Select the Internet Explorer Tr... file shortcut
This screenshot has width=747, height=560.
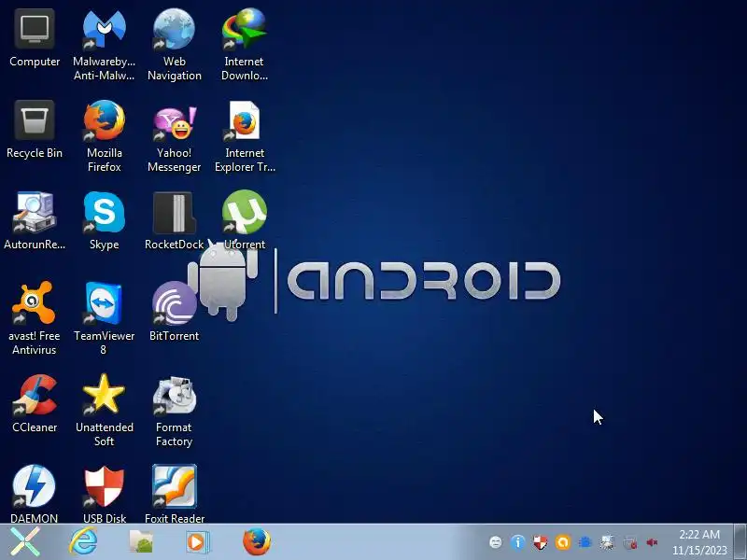point(245,136)
